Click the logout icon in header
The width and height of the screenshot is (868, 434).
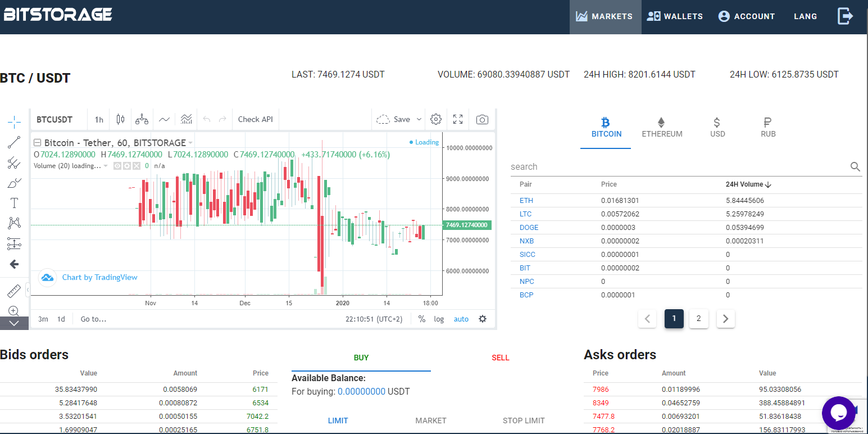click(x=845, y=16)
